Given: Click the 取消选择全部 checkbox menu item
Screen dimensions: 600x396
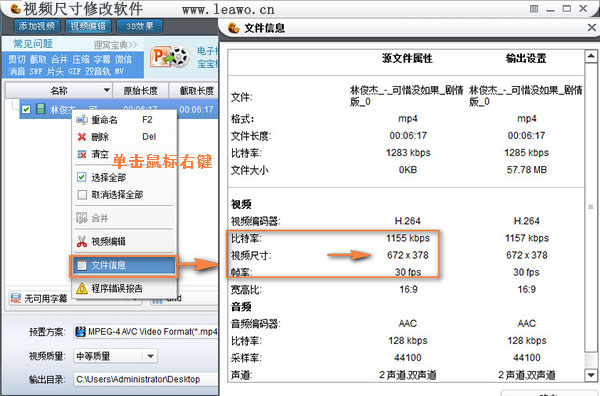Looking at the screenshot, I should [x=124, y=194].
